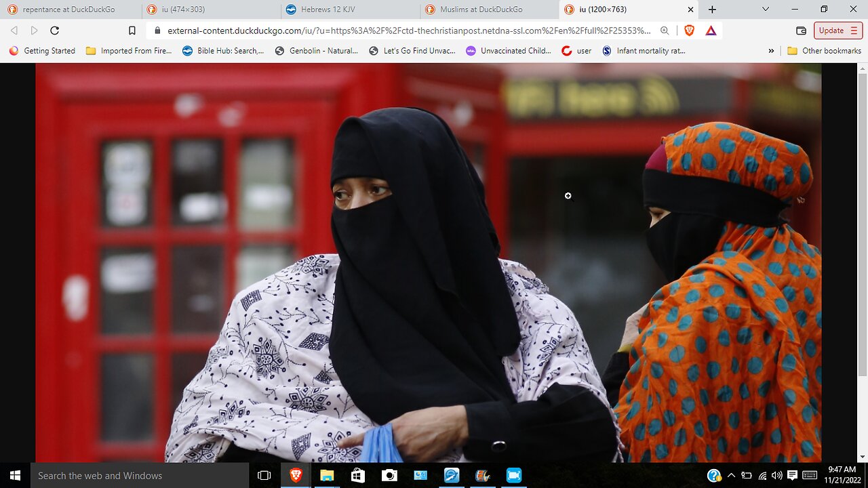Click the address bar URL

pyautogui.click(x=409, y=30)
